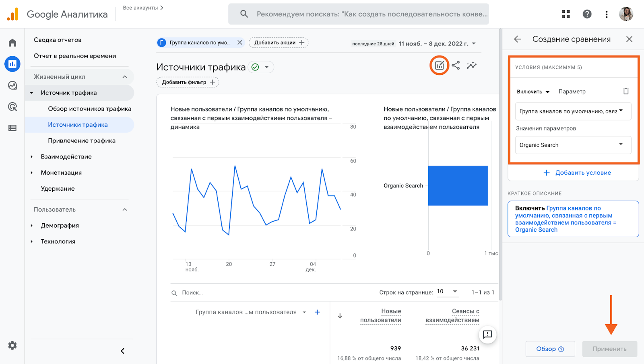Click the circled edit comparison icon

pyautogui.click(x=439, y=65)
